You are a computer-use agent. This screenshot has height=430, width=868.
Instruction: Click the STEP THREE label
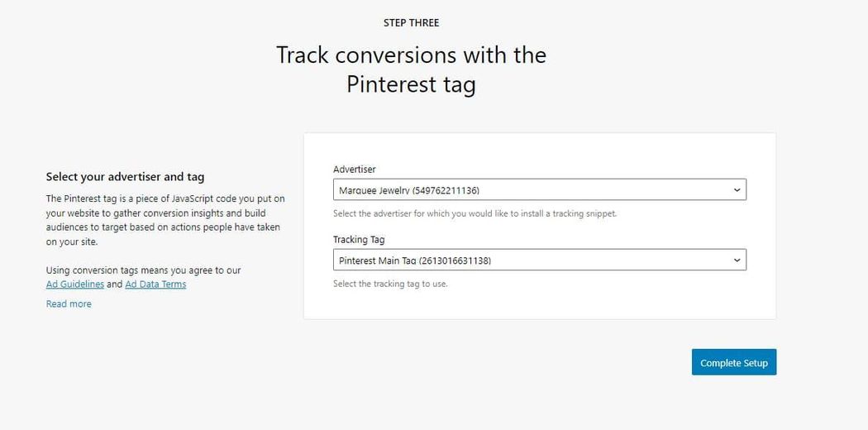coord(411,22)
